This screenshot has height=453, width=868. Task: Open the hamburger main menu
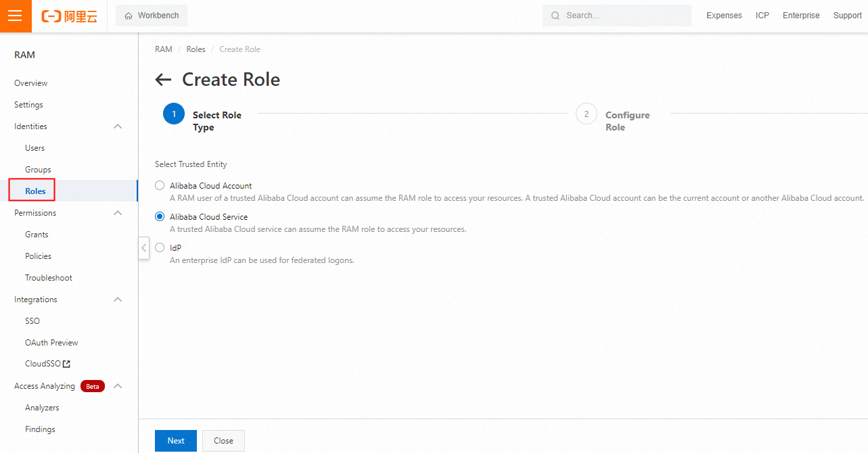[x=15, y=16]
